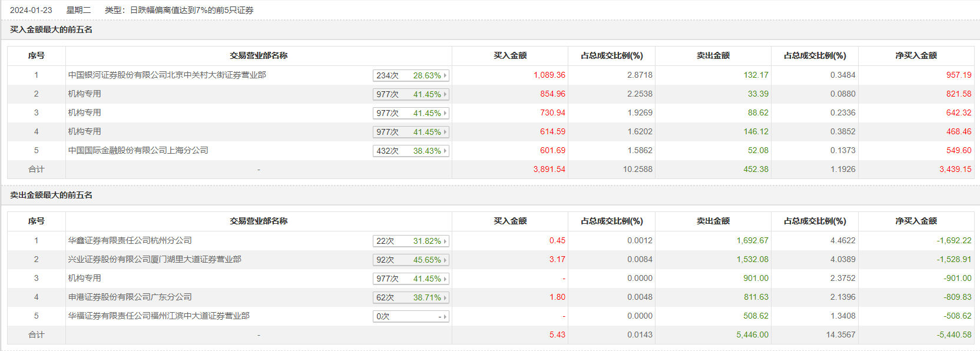Open 兴业证券厦门湖里大道证券营业部 link
Screen dimensions: 980x351
[155, 259]
